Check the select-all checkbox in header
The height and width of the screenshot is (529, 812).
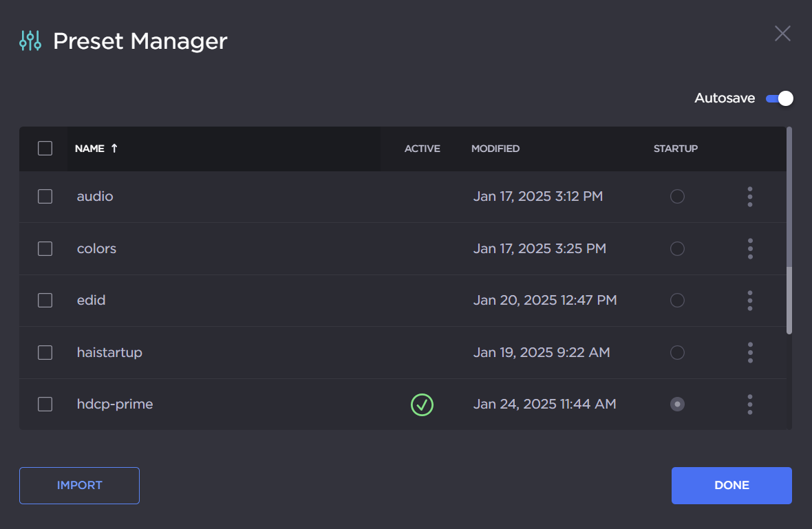45,149
